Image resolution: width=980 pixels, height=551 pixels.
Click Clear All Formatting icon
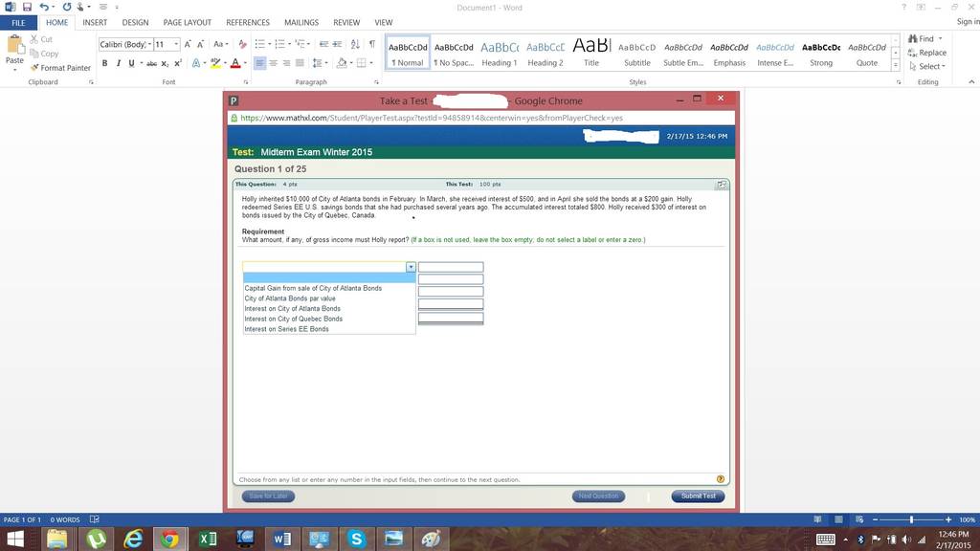click(242, 44)
